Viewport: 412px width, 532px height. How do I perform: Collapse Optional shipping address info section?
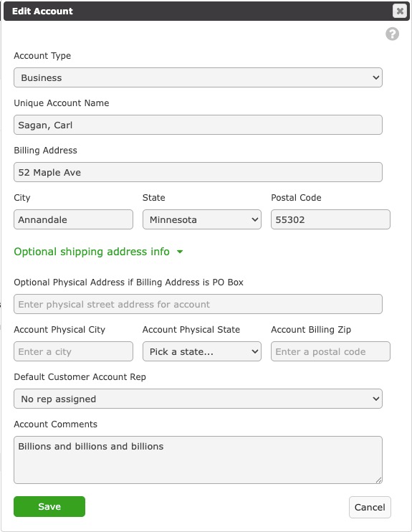(92, 252)
